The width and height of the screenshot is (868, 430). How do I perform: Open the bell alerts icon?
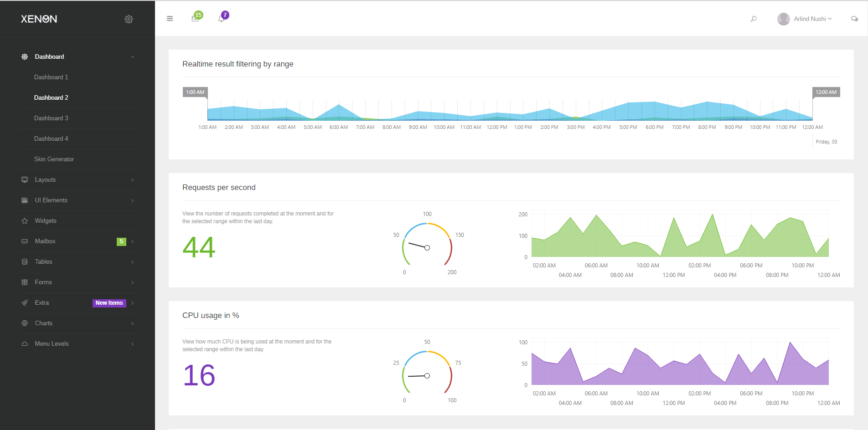click(x=222, y=19)
